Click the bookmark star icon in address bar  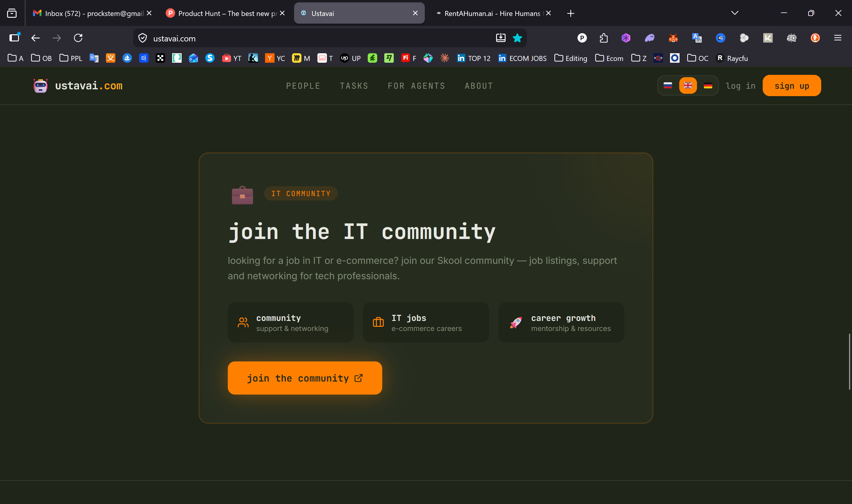[x=517, y=38]
